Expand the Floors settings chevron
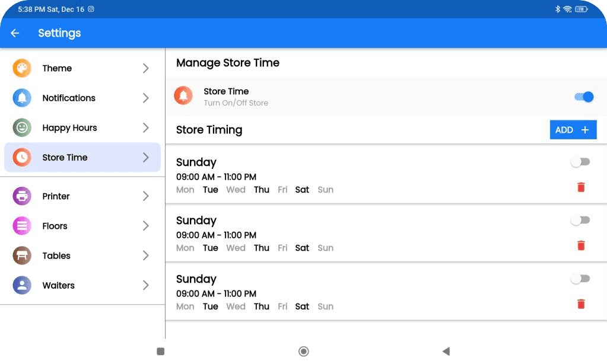607x364 pixels. click(145, 226)
